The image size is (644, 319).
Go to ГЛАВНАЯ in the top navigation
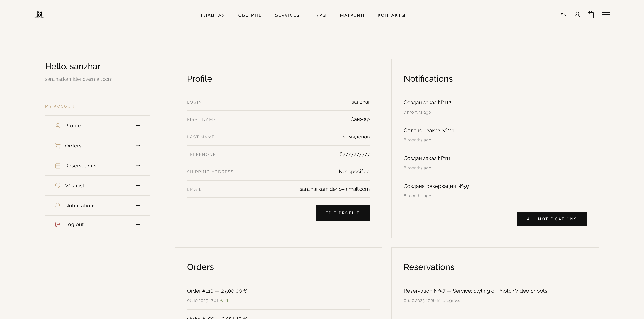(213, 15)
